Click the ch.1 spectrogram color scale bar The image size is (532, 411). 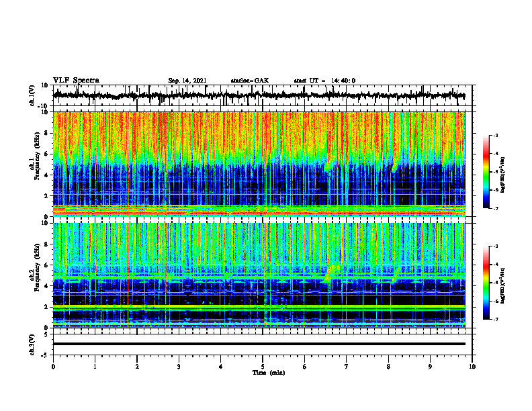[x=486, y=172]
